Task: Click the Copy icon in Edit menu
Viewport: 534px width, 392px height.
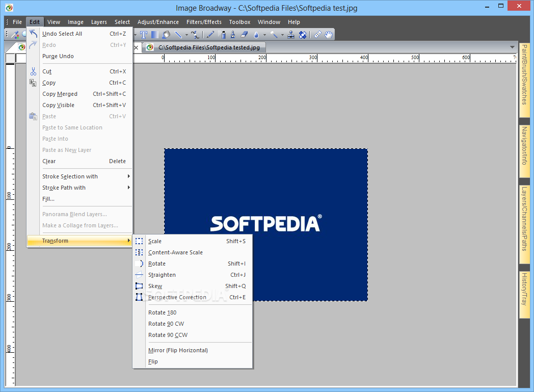Action: [x=33, y=83]
